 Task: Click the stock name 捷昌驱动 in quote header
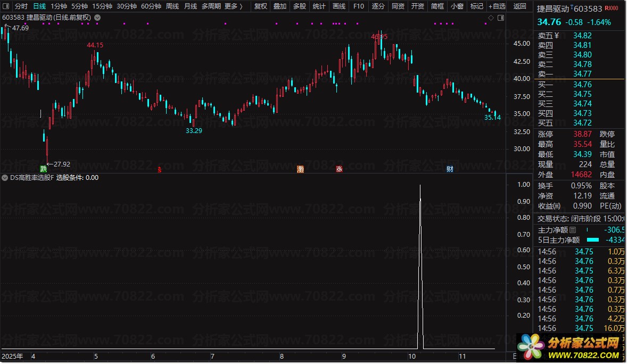tap(553, 9)
